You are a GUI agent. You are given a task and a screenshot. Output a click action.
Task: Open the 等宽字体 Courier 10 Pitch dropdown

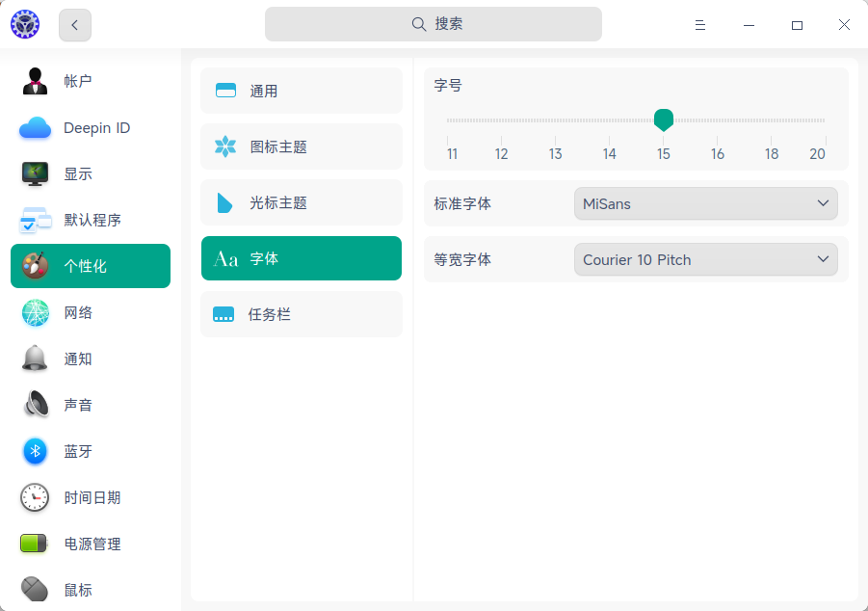click(705, 259)
